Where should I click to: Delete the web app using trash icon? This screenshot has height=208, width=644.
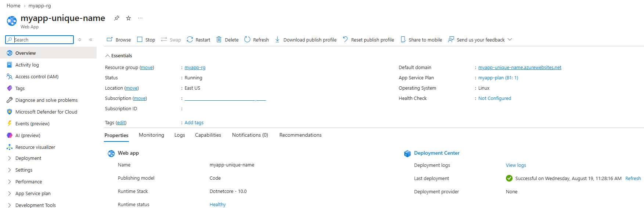click(x=219, y=39)
